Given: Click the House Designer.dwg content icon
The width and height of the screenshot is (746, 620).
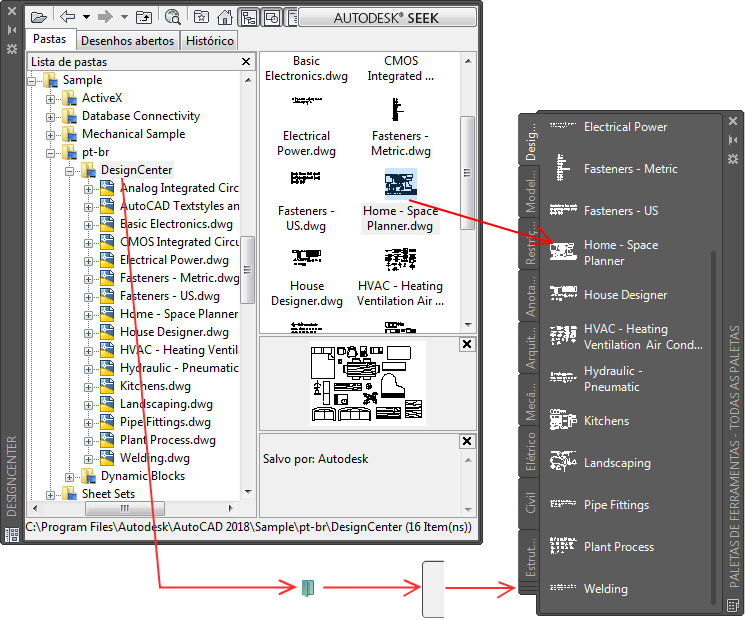Looking at the screenshot, I should (307, 257).
